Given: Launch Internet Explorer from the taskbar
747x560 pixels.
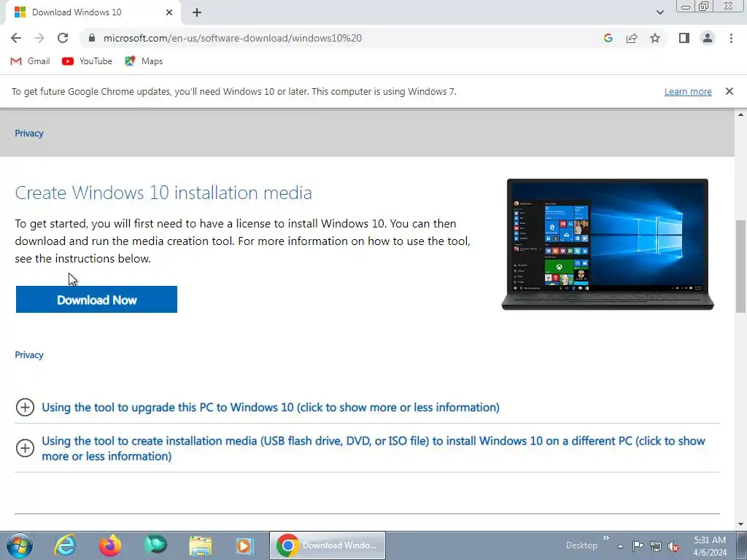Looking at the screenshot, I should pyautogui.click(x=65, y=545).
